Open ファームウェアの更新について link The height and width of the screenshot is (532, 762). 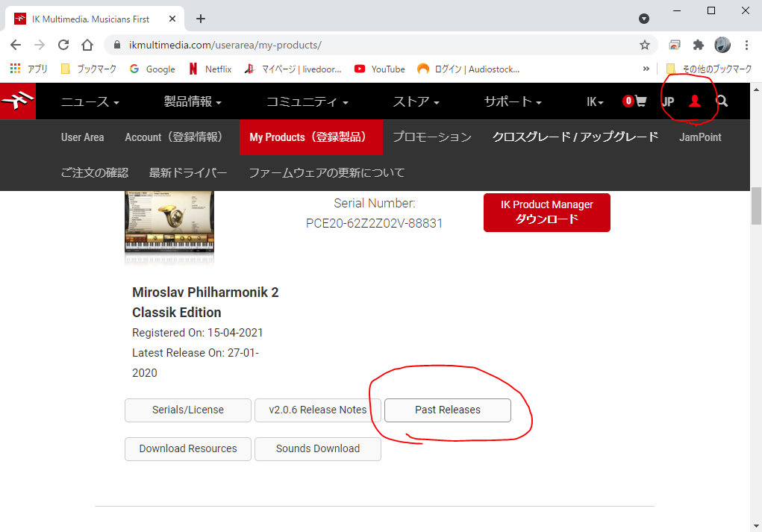pos(327,173)
